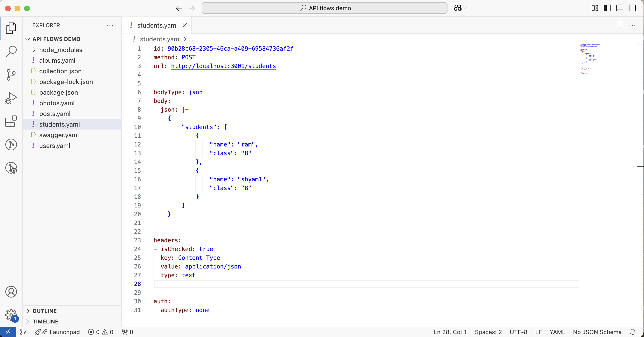The width and height of the screenshot is (644, 337).
Task: Split the editor using the split icon
Action: click(620, 25)
